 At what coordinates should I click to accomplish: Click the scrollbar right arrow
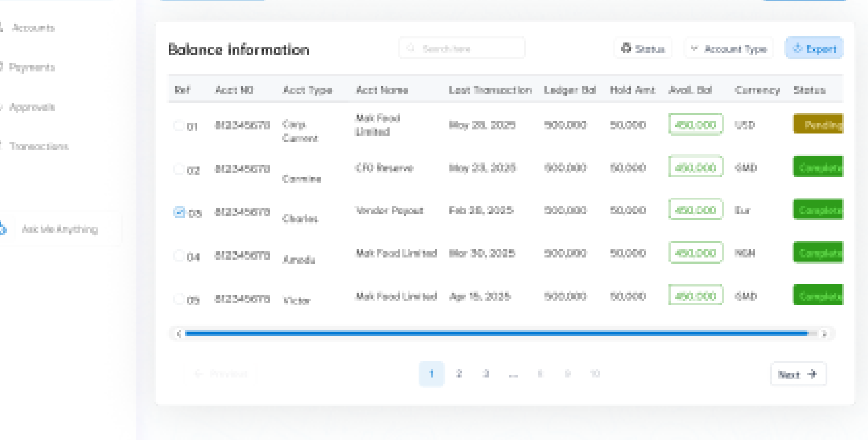pyautogui.click(x=824, y=333)
